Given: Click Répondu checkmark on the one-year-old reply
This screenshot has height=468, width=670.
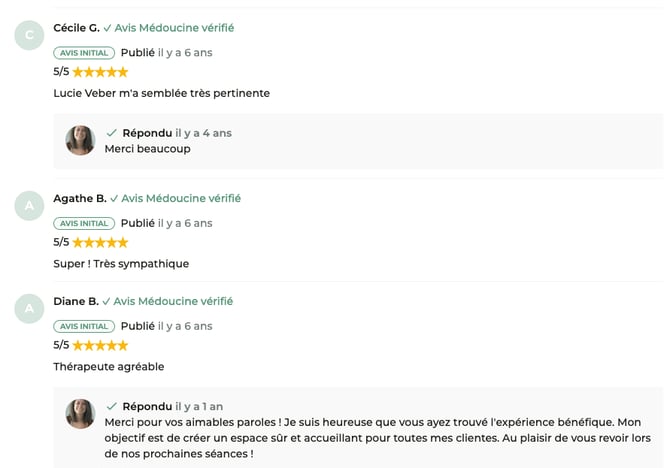Looking at the screenshot, I should coord(111,407).
